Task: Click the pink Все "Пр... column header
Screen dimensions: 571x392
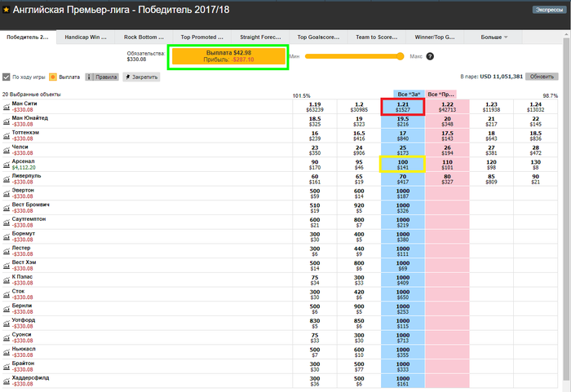Action: tap(441, 95)
